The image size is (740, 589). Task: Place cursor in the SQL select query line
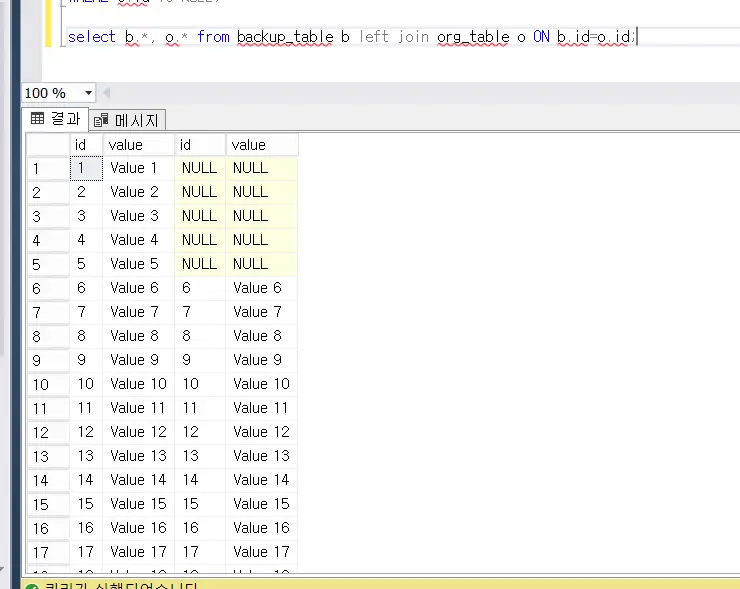[352, 37]
